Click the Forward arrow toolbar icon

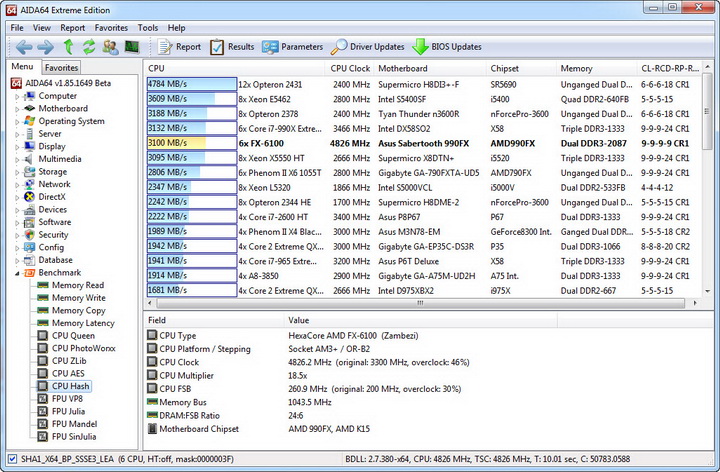(45, 47)
